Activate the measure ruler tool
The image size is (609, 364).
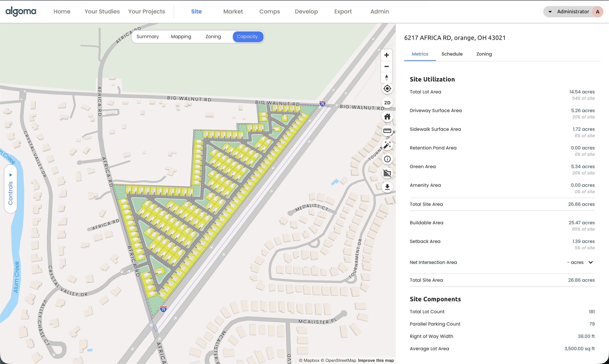point(387,131)
